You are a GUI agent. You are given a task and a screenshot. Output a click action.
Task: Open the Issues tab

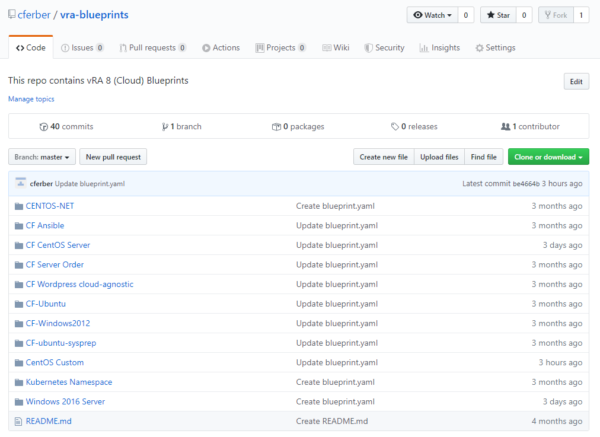tap(82, 48)
